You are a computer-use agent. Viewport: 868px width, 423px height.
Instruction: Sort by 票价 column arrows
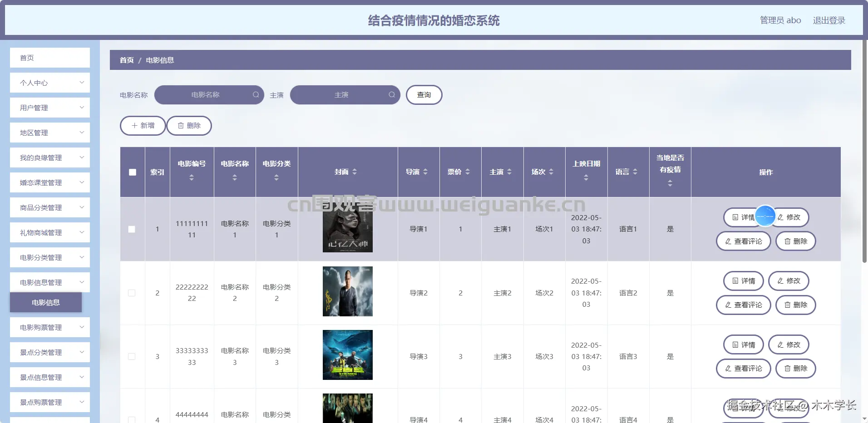[468, 172]
